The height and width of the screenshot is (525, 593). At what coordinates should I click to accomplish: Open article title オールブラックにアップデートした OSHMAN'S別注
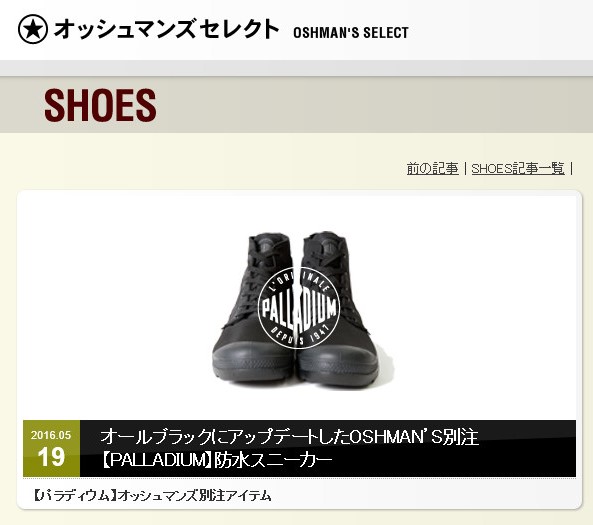point(289,437)
